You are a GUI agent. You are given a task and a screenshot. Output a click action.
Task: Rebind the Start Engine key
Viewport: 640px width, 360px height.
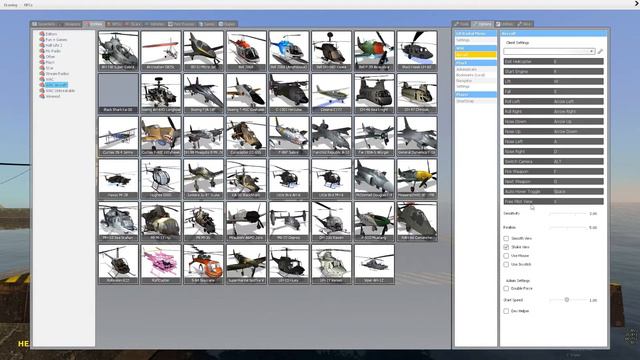point(553,71)
